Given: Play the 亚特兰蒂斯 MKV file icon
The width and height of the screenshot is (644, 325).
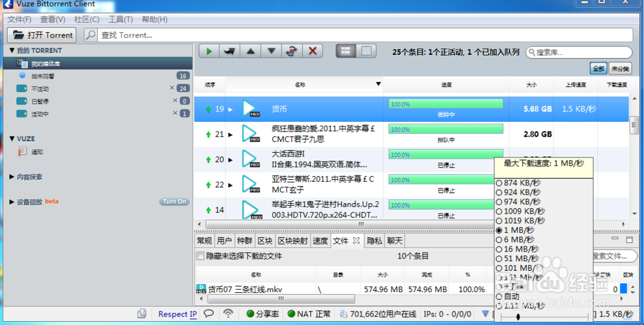Looking at the screenshot, I should tap(250, 184).
